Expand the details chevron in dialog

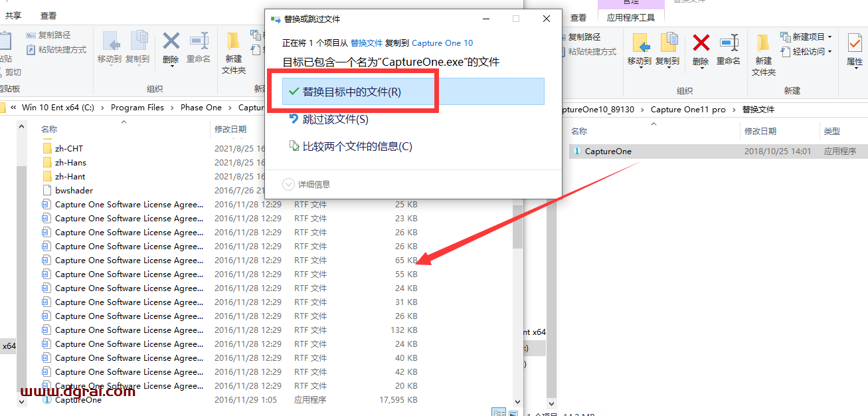288,184
